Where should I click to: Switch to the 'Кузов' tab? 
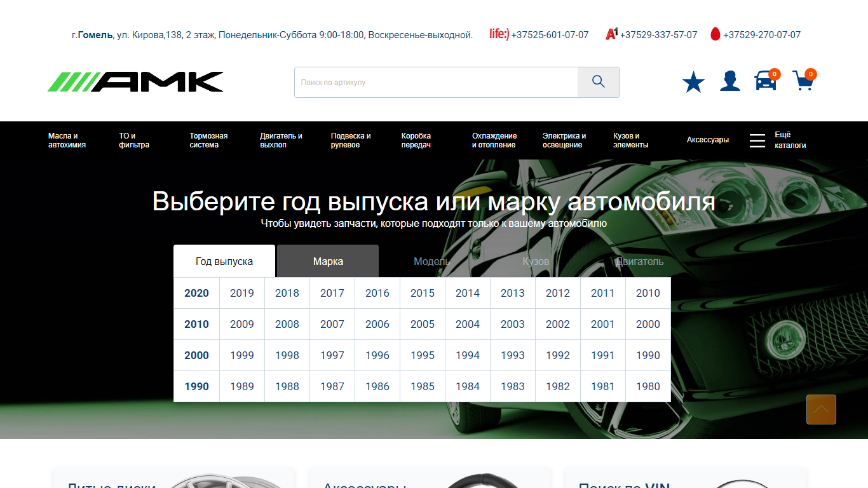click(x=536, y=261)
